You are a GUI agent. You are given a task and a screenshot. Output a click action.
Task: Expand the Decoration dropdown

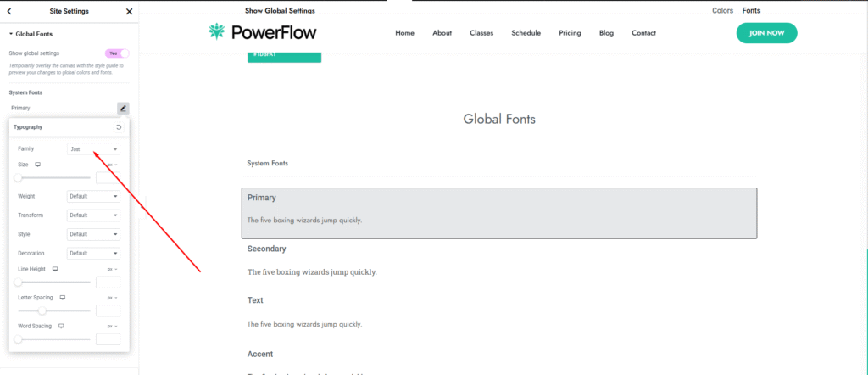pyautogui.click(x=93, y=253)
